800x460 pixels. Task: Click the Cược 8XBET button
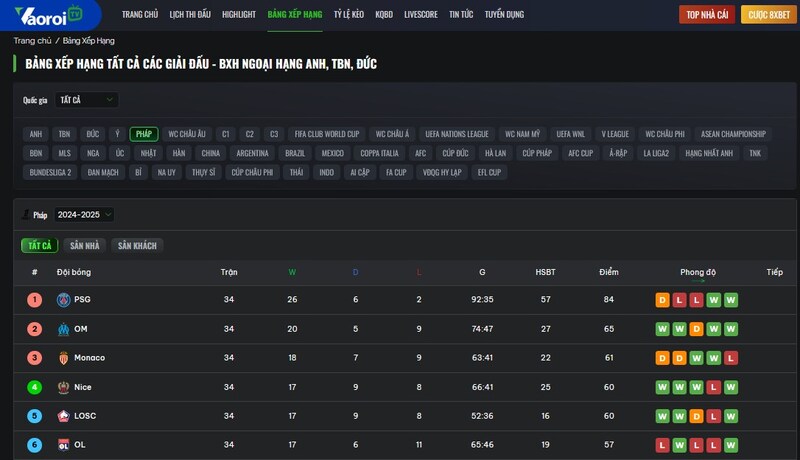coord(769,15)
